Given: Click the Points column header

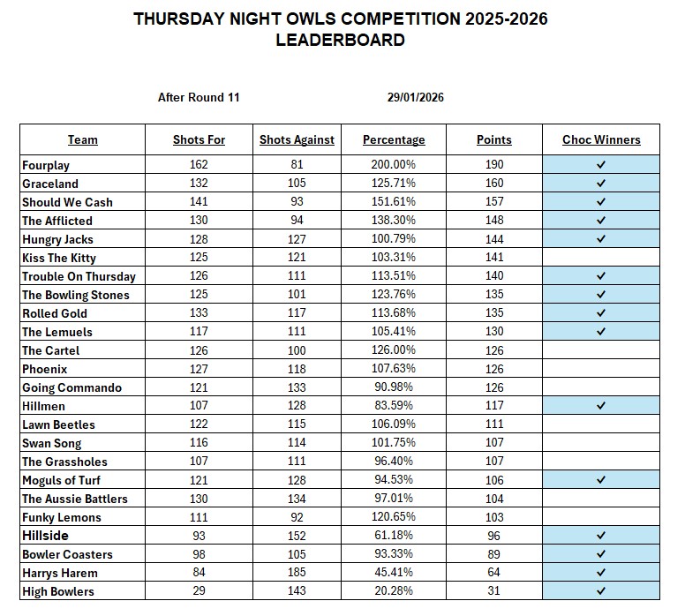Looking at the screenshot, I should point(494,139).
